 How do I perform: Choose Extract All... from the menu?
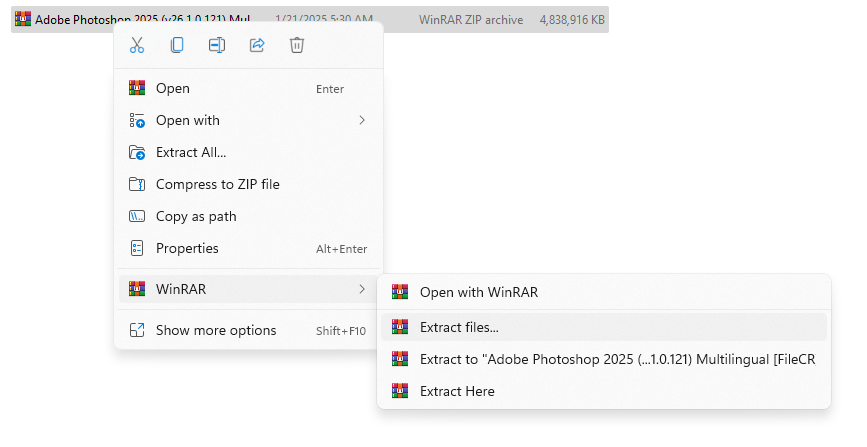click(191, 152)
